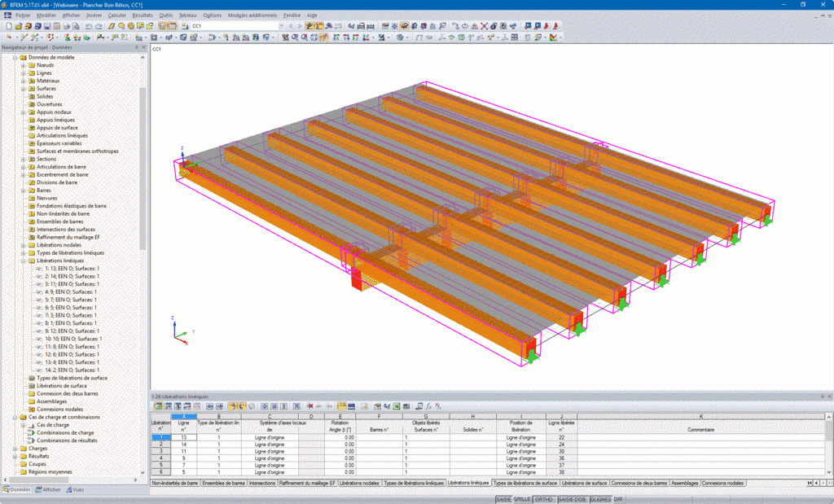The height and width of the screenshot is (504, 834).
Task: Click the Undo arrow icon
Action: [89, 25]
